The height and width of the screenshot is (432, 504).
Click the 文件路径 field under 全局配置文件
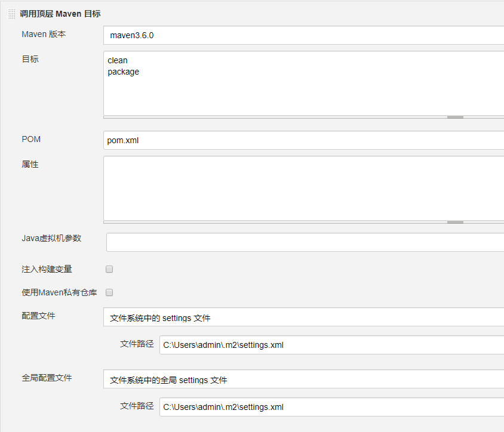tap(331, 407)
